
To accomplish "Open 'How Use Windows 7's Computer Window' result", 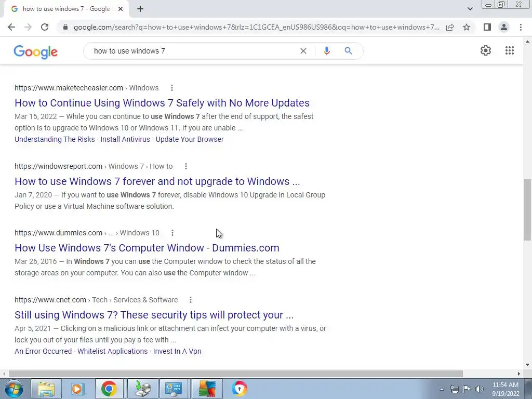I will coord(147,248).
